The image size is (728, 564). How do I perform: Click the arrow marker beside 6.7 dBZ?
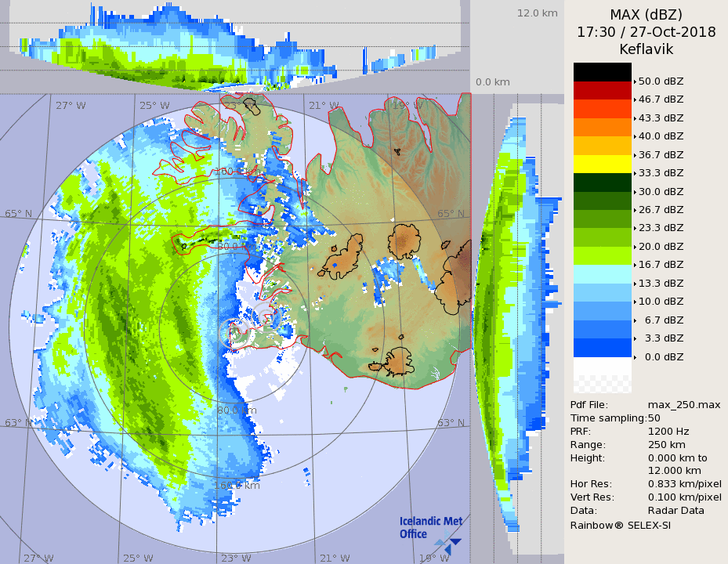[635, 320]
